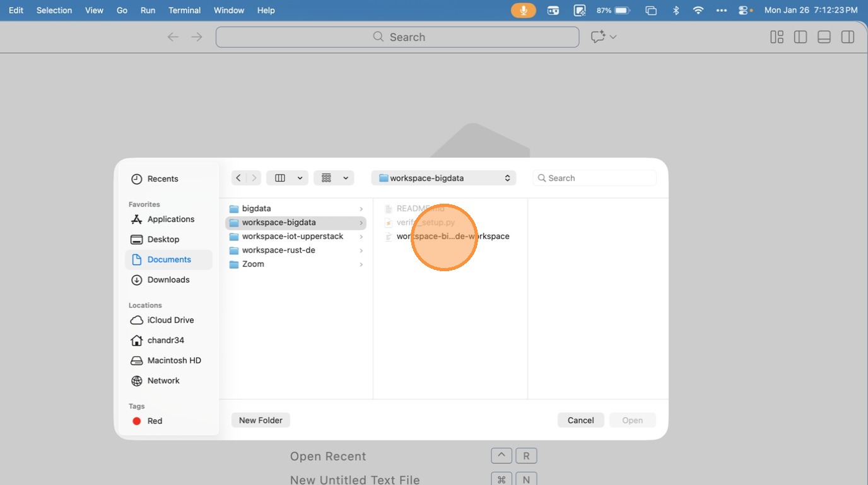This screenshot has height=485, width=868.
Task: Select the Red tag
Action: click(169, 421)
